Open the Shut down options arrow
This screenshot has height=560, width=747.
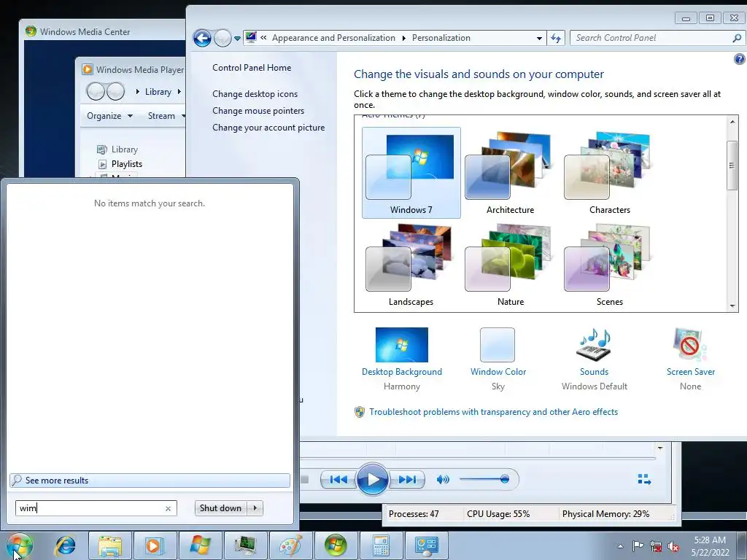pos(255,508)
